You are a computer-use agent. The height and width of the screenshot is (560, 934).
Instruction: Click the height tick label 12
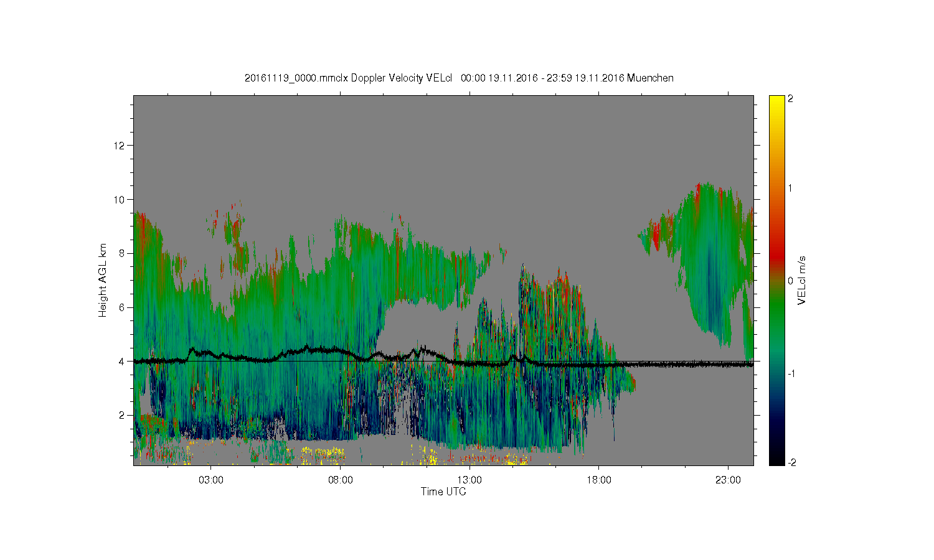(120, 146)
